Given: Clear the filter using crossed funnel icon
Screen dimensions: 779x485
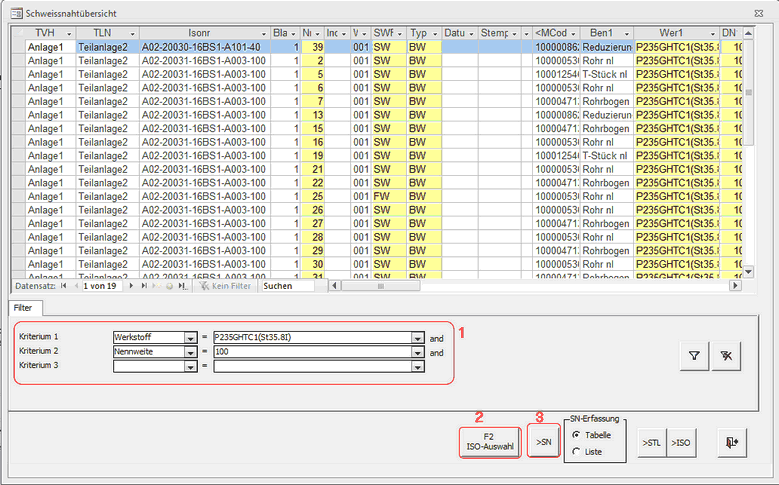Looking at the screenshot, I should [x=730, y=355].
